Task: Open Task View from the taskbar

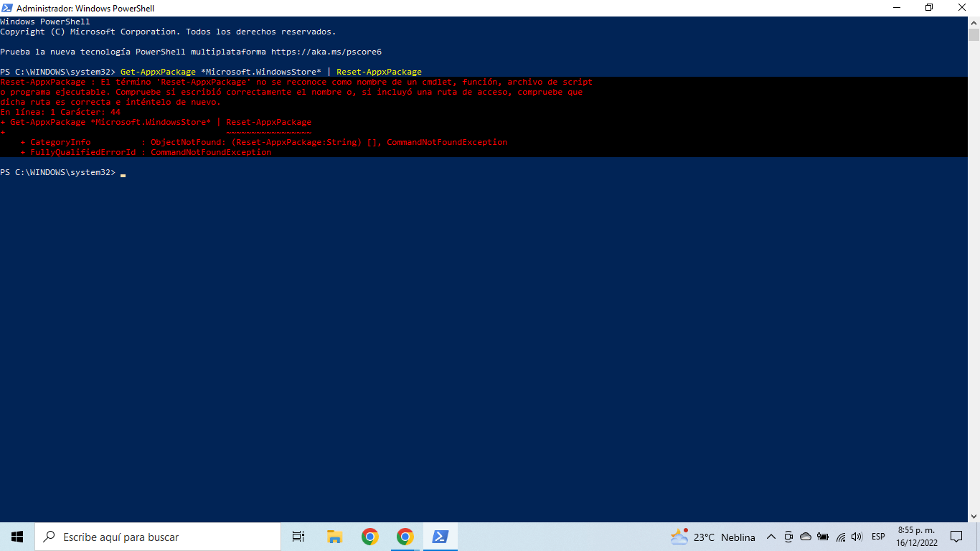Action: point(298,537)
